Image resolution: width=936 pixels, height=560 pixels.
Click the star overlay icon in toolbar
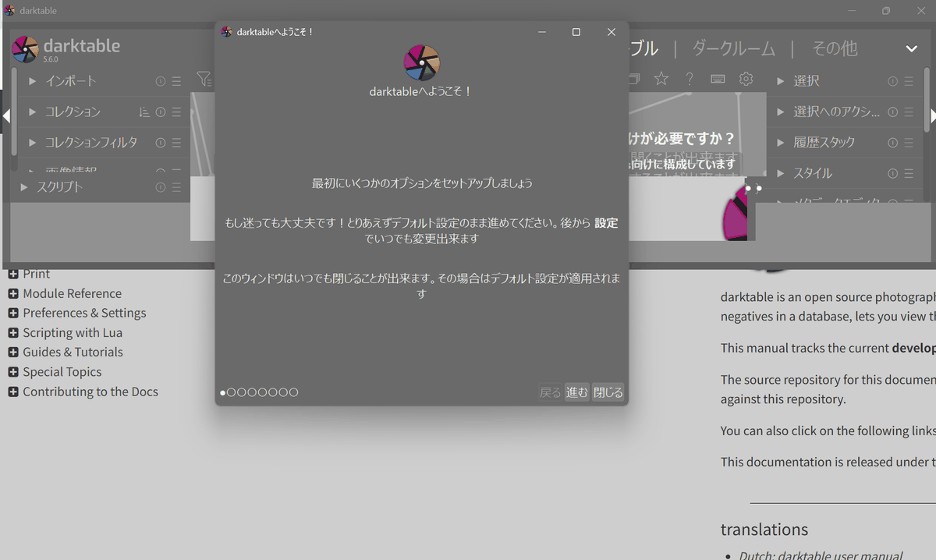pos(661,79)
